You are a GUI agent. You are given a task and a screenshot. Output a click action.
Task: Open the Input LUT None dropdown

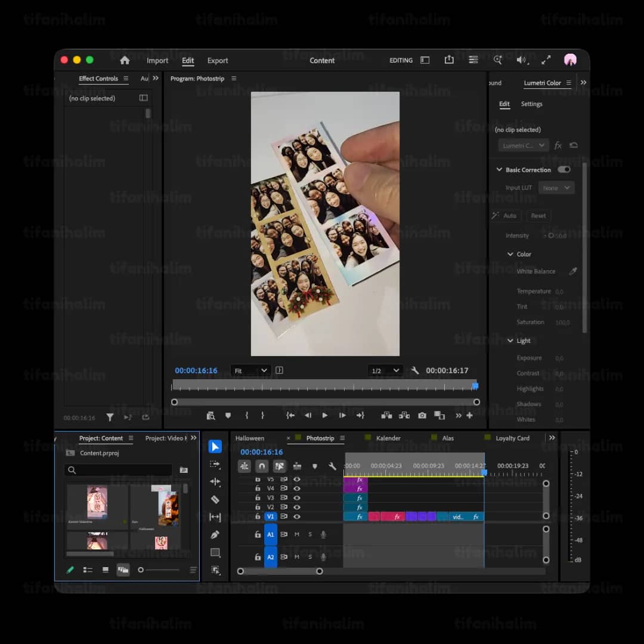[556, 188]
